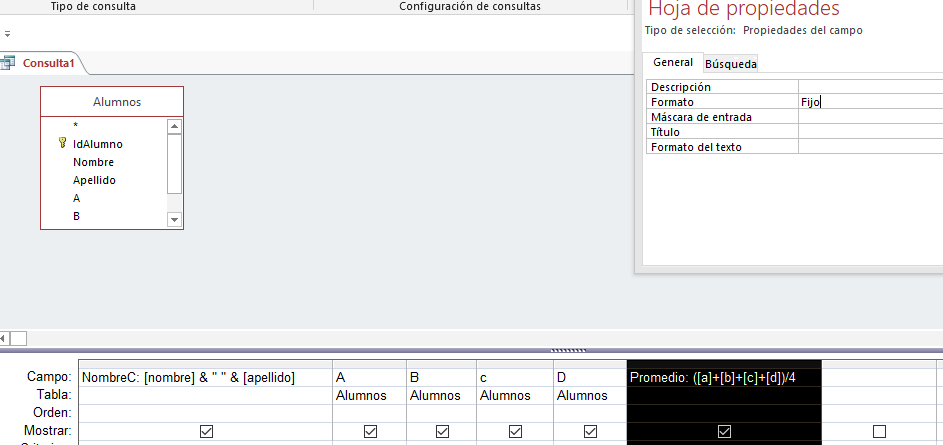This screenshot has width=943, height=445.
Task: Select the Apellido field in Alumnos table
Action: pos(94,180)
